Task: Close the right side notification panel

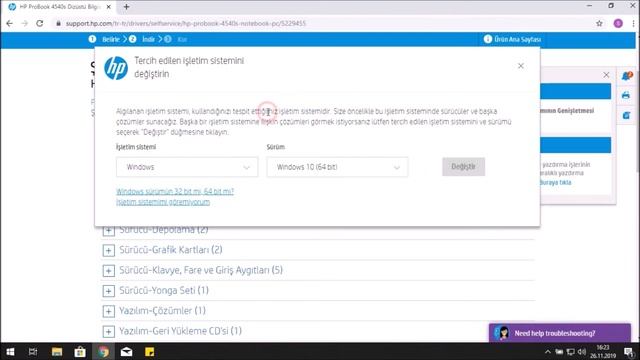Action: point(606,75)
